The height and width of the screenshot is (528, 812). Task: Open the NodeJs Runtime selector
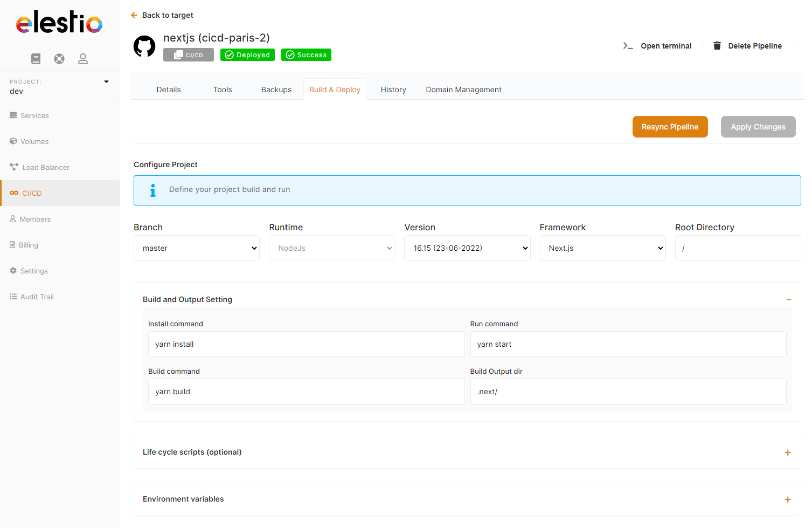pyautogui.click(x=331, y=248)
